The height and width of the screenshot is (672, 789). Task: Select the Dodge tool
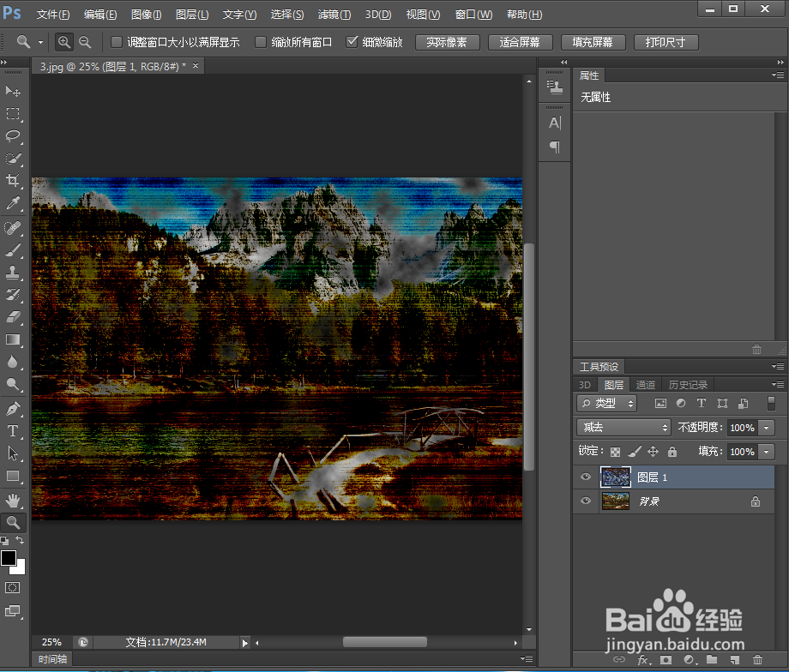click(13, 384)
